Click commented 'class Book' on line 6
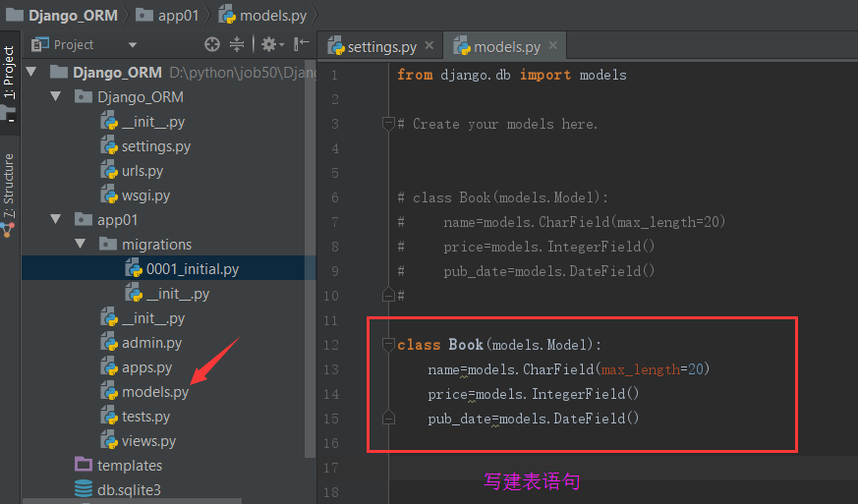858x504 pixels. pos(451,197)
